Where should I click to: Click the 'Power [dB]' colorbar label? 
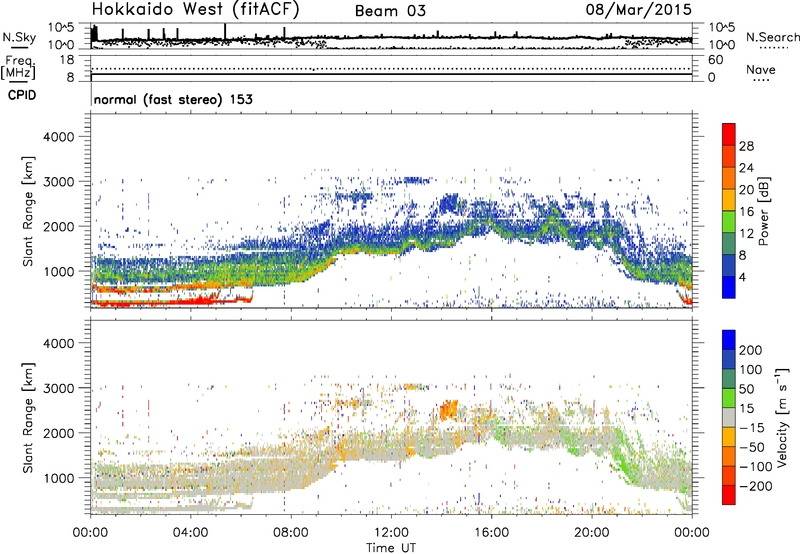pyautogui.click(x=764, y=211)
